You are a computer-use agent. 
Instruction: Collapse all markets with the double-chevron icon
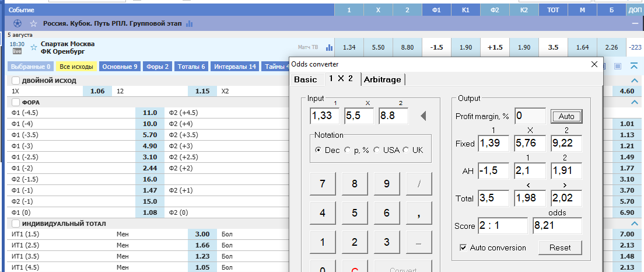point(633,66)
